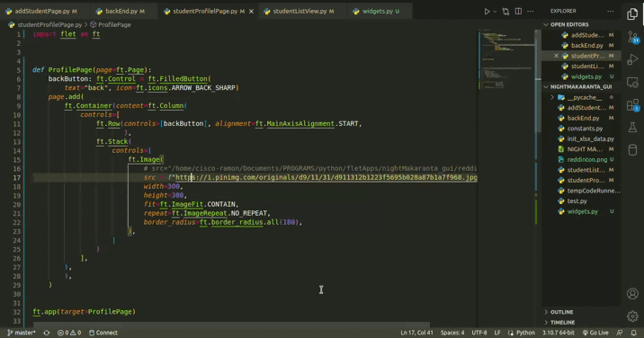
Task: Close the studentProfilePage.py tab
Action: tap(251, 12)
